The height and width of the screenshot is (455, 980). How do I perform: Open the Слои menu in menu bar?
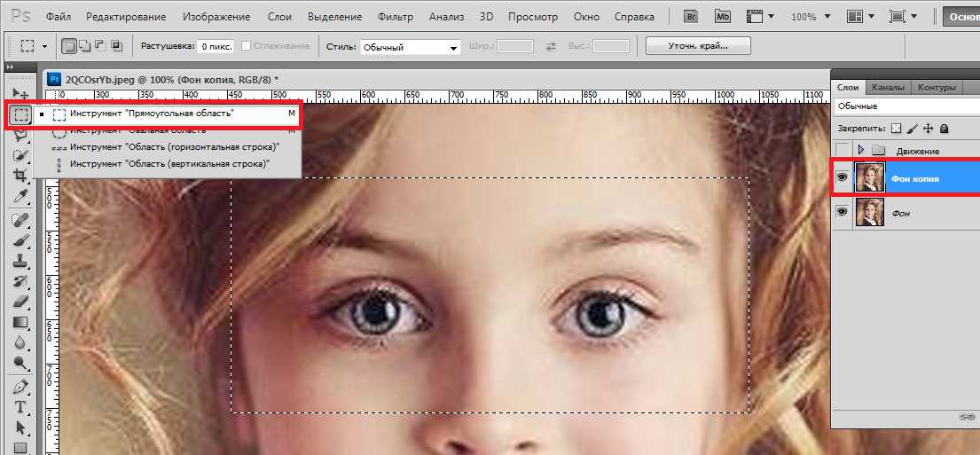tap(278, 17)
